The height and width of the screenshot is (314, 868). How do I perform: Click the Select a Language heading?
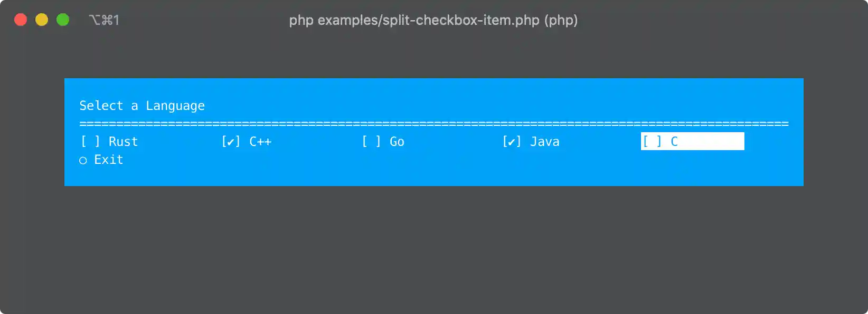[x=142, y=105]
